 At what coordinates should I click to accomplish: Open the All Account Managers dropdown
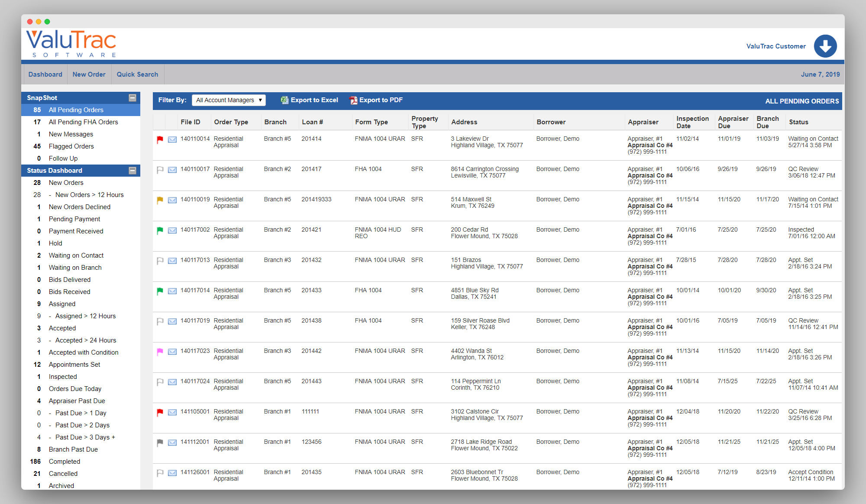[x=229, y=100]
